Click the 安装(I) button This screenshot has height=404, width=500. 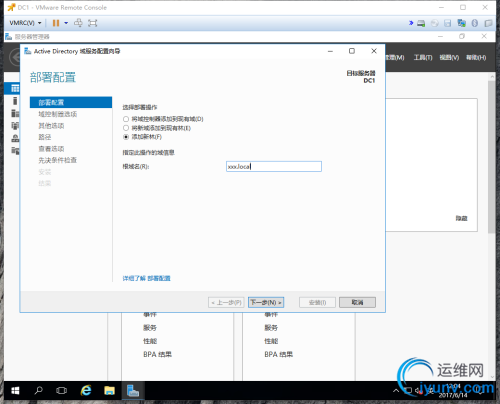317,302
